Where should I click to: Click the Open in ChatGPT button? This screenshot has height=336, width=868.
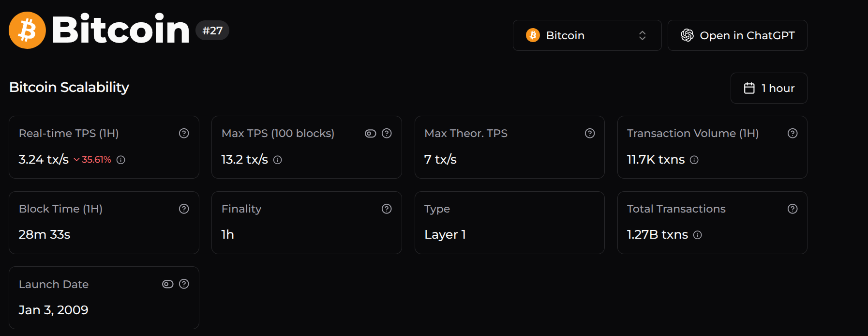coord(737,35)
